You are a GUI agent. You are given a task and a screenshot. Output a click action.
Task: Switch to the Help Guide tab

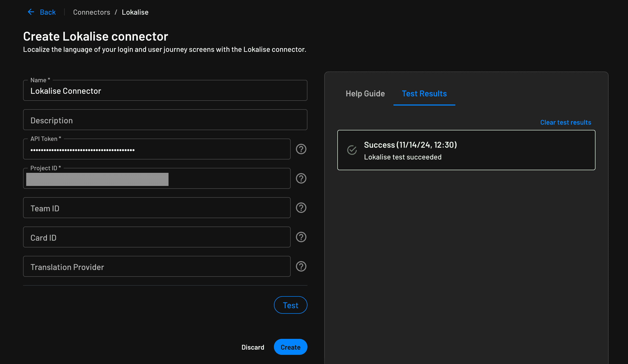[365, 93]
